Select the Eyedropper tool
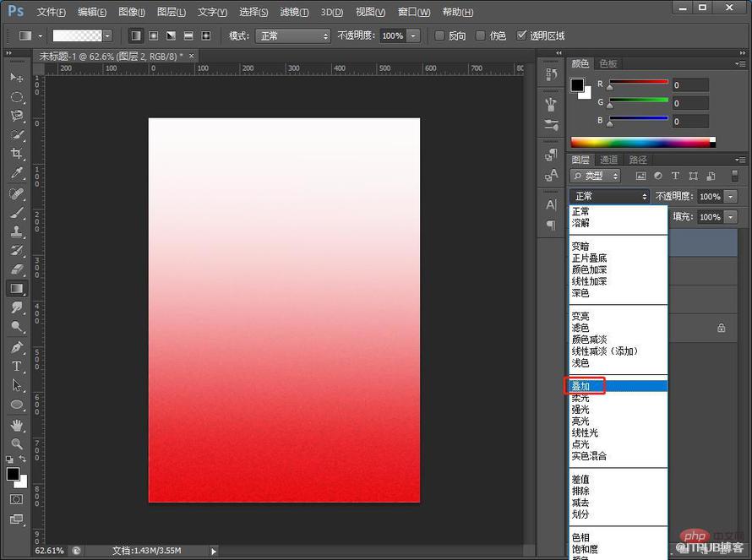Viewport: 752px width, 560px height. point(17,172)
